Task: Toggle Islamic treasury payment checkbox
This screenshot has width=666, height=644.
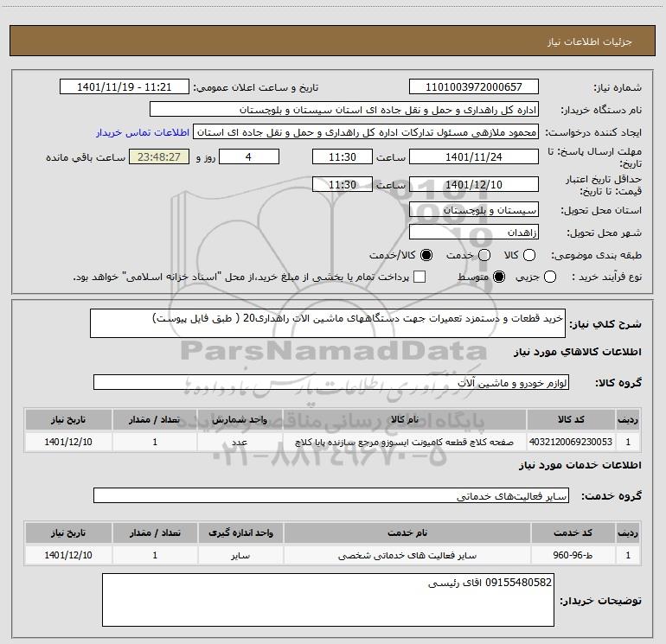Action: pos(419,277)
